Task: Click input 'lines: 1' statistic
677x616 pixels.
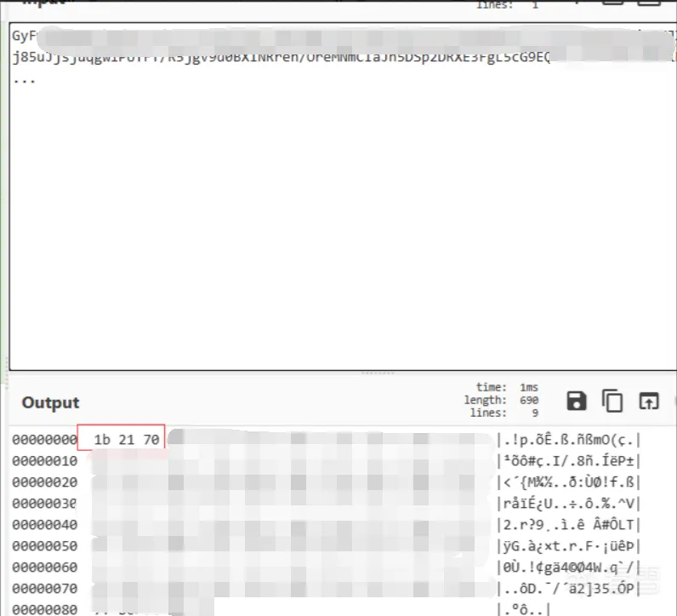Action: [x=507, y=5]
